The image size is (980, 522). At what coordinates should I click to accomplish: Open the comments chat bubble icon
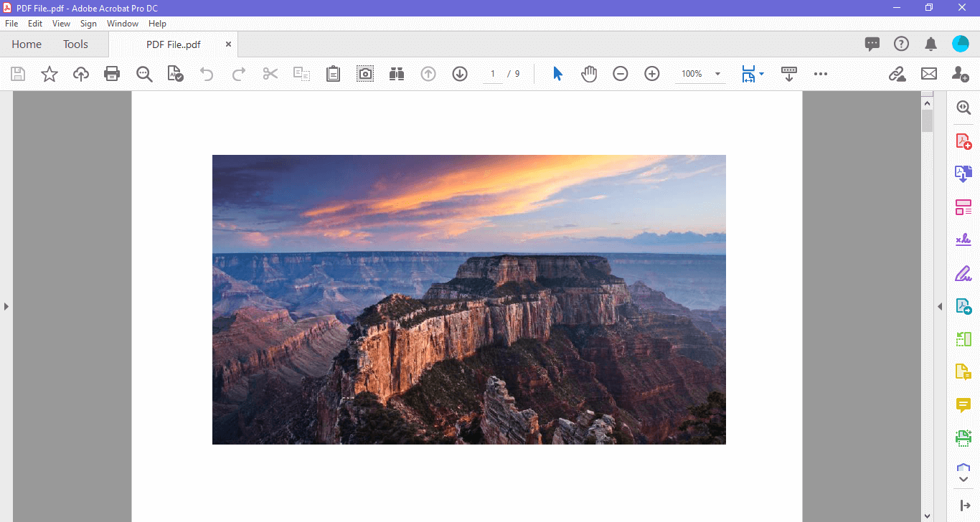click(x=872, y=44)
